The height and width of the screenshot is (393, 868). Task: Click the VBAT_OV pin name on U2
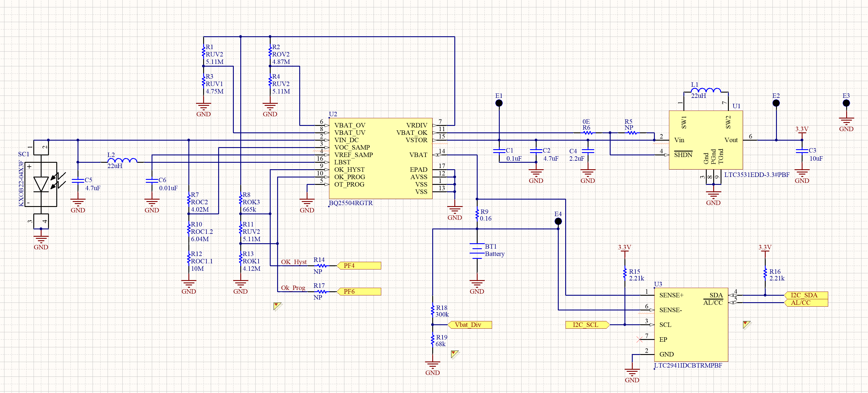coord(350,125)
